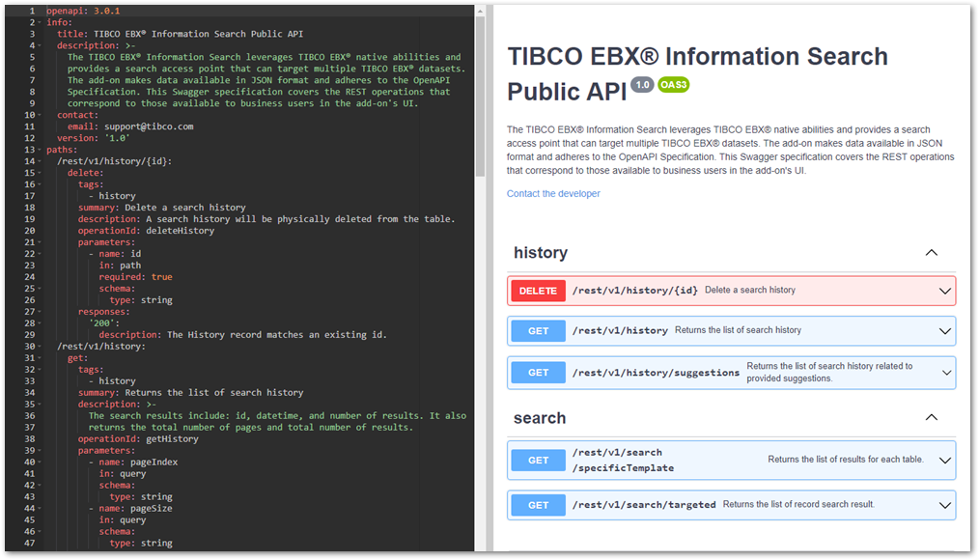Click the 1.0 version badge
979x560 pixels.
pos(642,84)
